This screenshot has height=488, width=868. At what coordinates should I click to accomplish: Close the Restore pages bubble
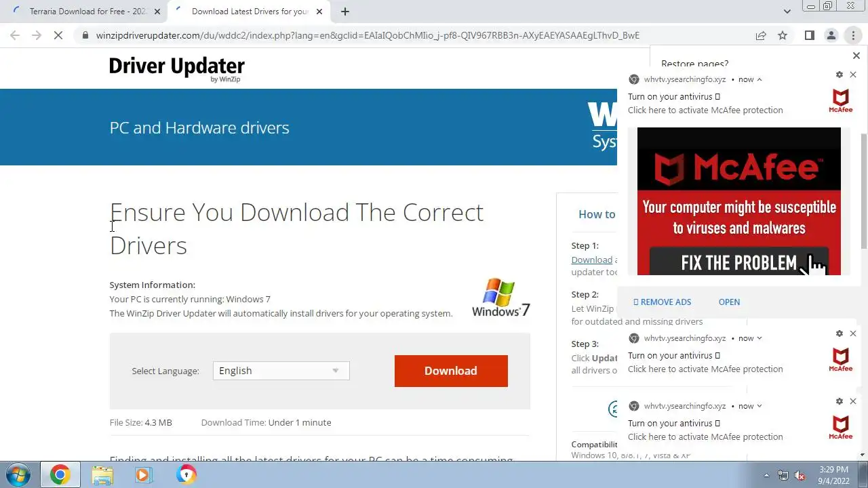click(x=856, y=56)
